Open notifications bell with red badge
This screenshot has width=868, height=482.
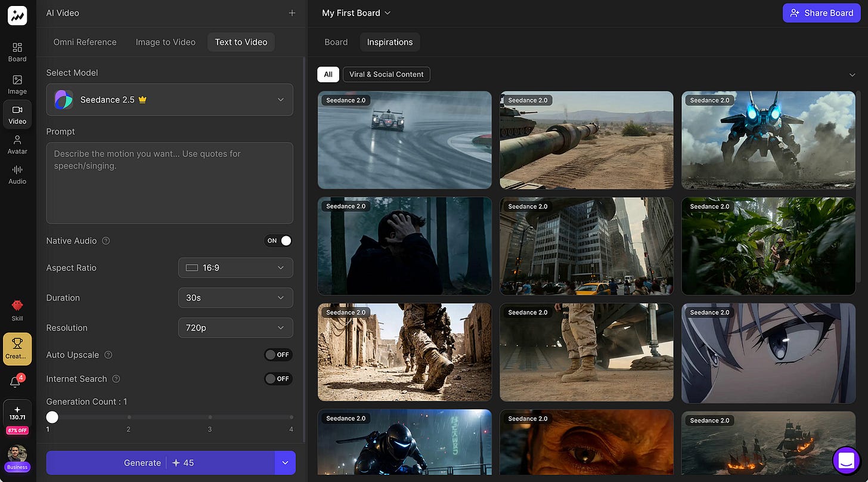point(16,382)
